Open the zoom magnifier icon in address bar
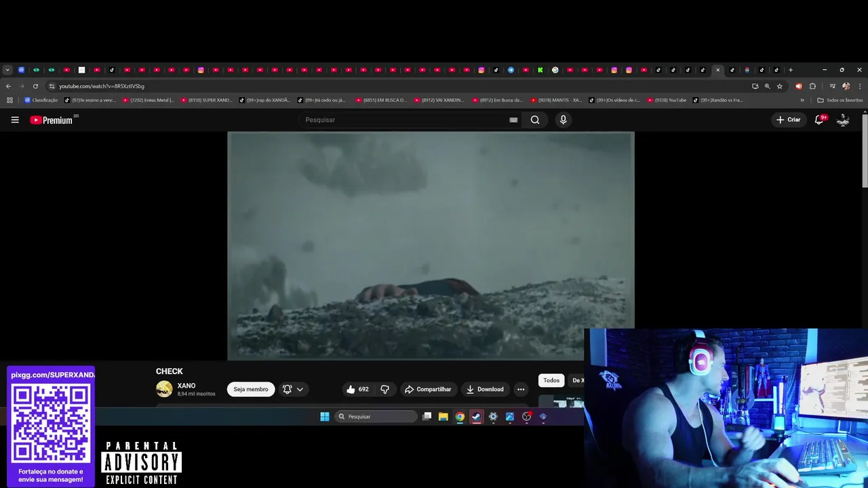Image resolution: width=868 pixels, height=488 pixels. point(768,86)
